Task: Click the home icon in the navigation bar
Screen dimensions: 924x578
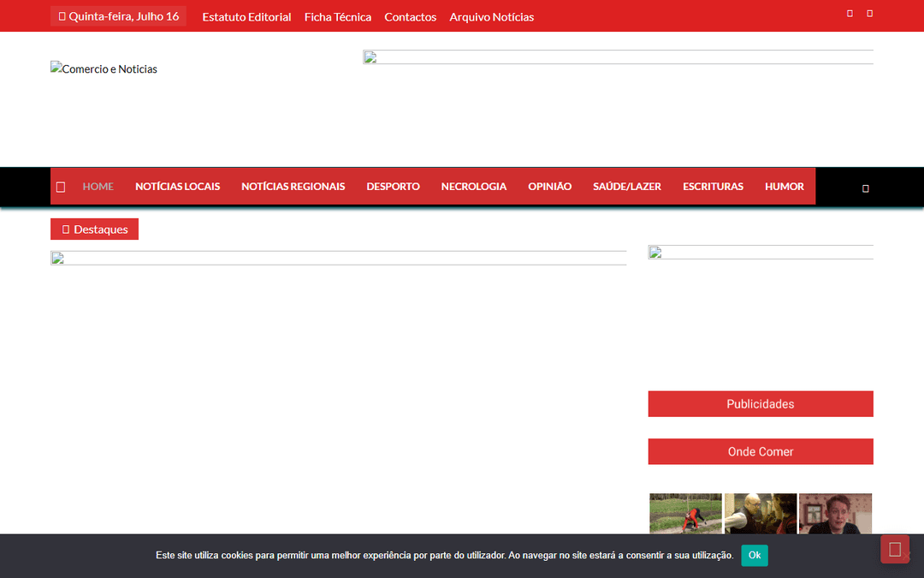Action: click(x=61, y=187)
